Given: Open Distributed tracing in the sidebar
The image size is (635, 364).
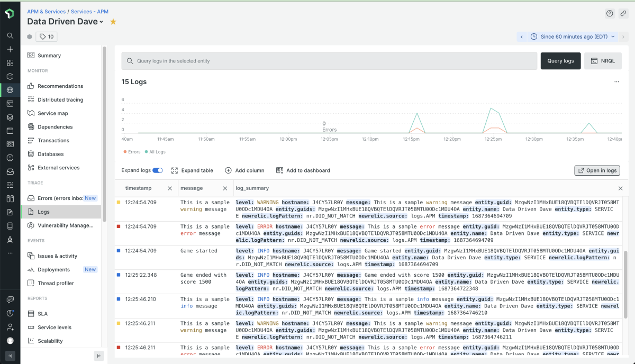Looking at the screenshot, I should click(60, 99).
